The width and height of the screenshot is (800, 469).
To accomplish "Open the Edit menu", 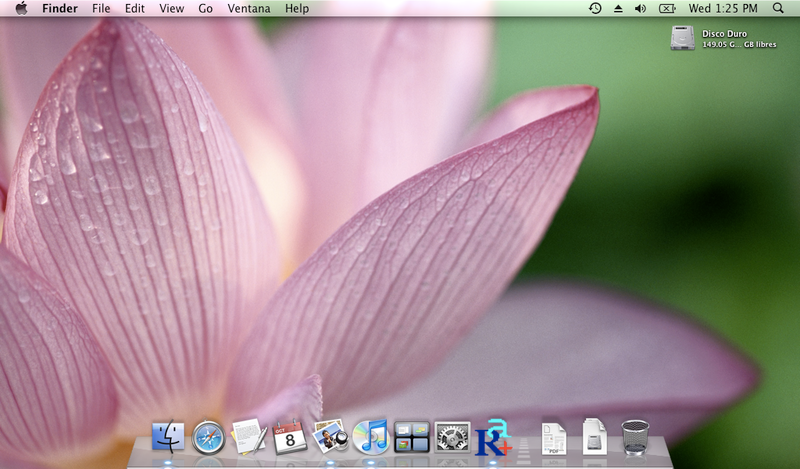I will pos(135,8).
